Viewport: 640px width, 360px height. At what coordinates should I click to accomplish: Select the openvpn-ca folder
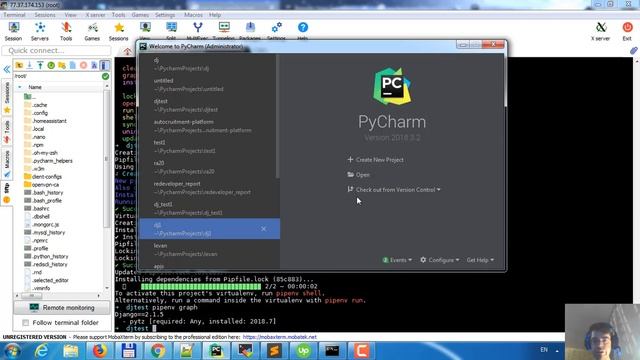(41, 184)
